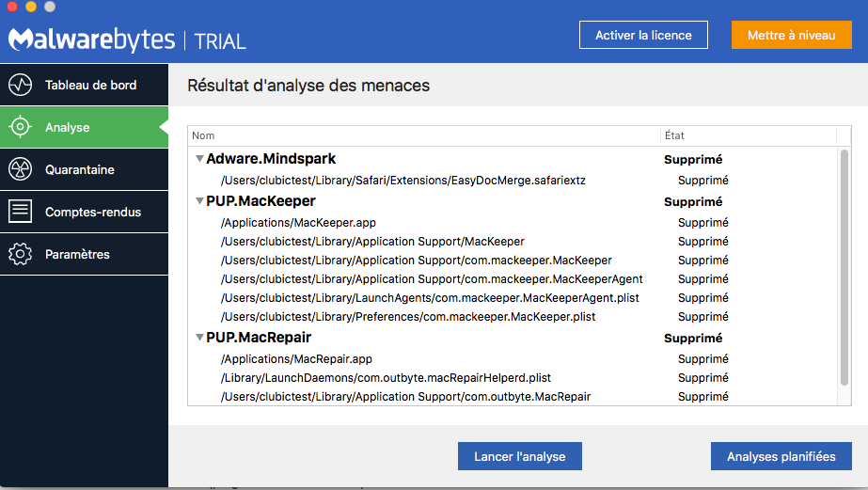Start scan with Lancer l'analyse
The height and width of the screenshot is (490, 868).
pos(520,456)
